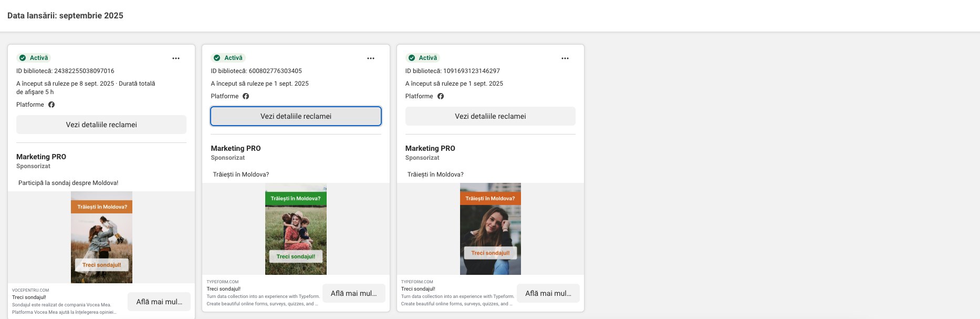The image size is (980, 319).
Task: Open Marketing PRO page from ad 1091693123146297
Action: [x=430, y=148]
